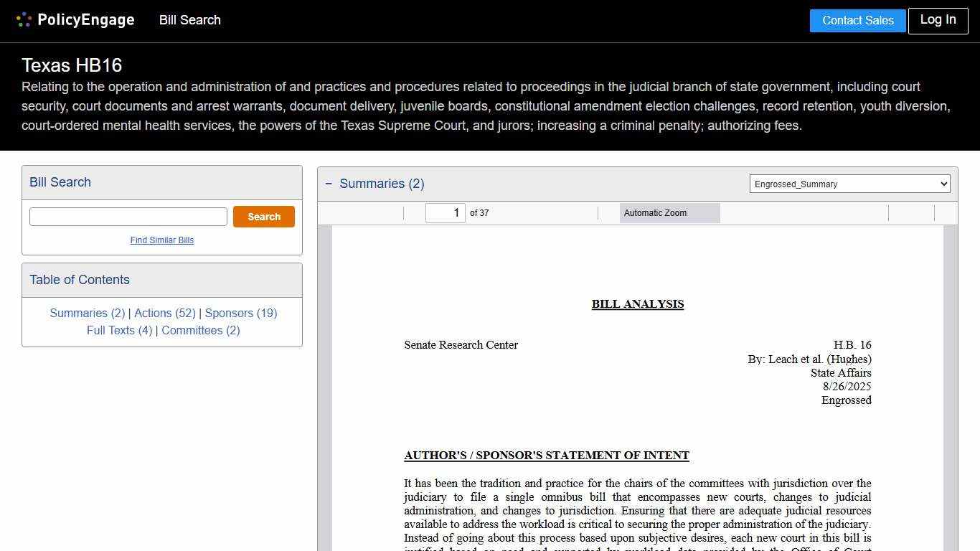Open the Bill Search navigation item

tap(189, 20)
